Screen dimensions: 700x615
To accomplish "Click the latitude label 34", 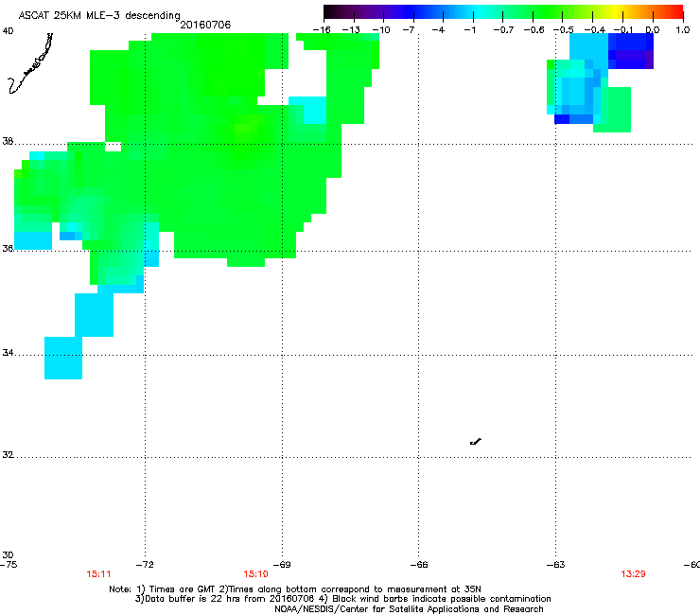I will (x=8, y=353).
